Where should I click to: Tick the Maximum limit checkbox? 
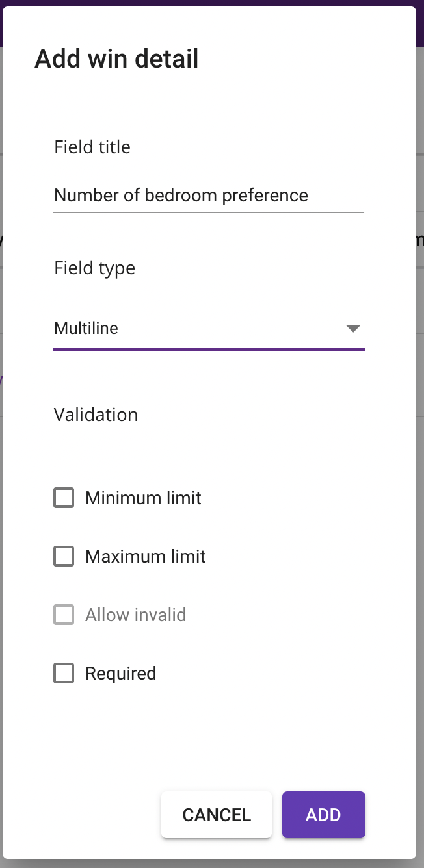pos(64,557)
